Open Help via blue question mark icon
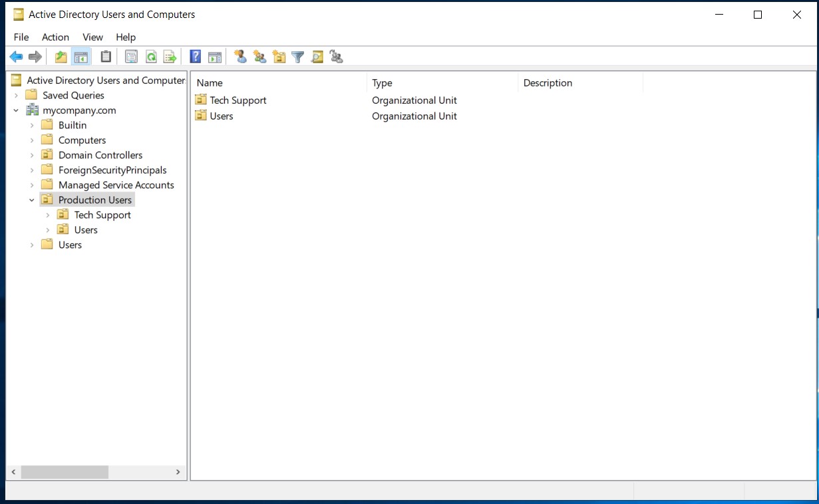Image resolution: width=819 pixels, height=504 pixels. pyautogui.click(x=196, y=57)
